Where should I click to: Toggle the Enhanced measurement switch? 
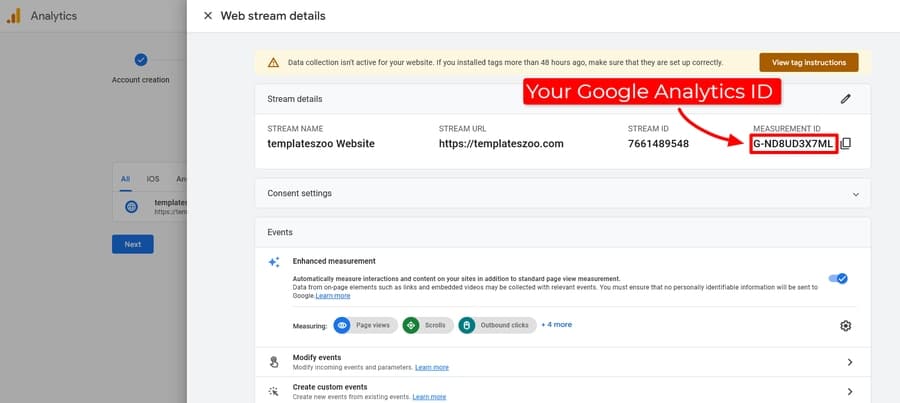838,278
